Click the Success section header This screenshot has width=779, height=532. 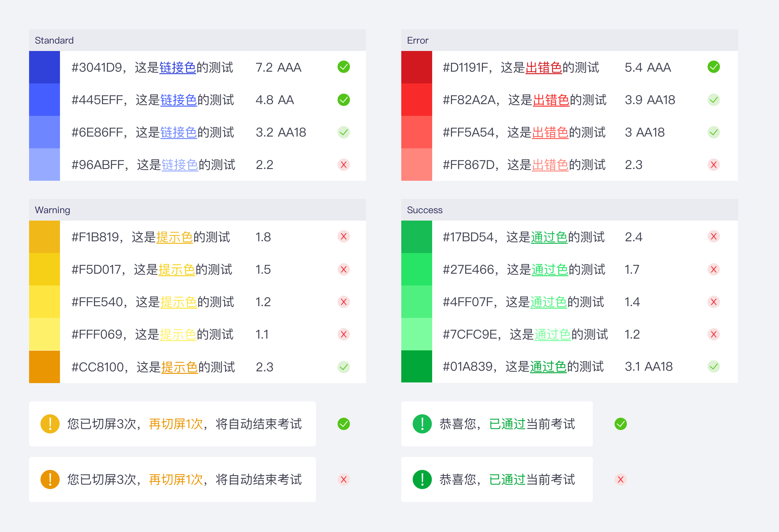[x=569, y=210]
